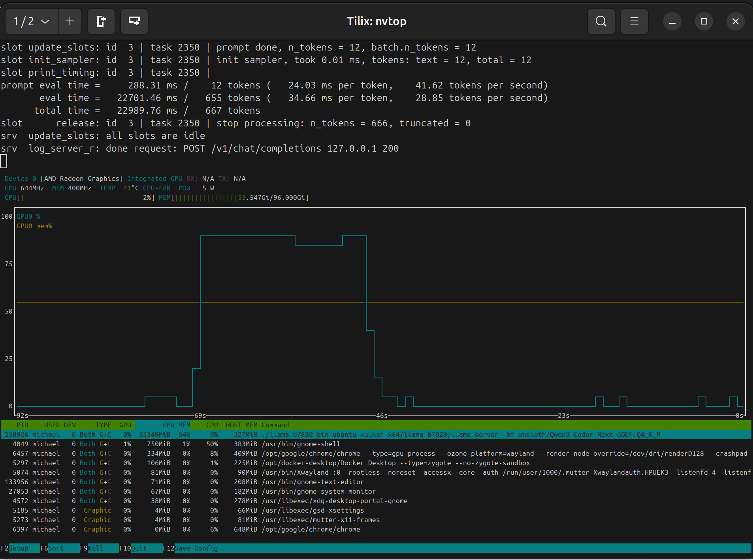Screen dimensions: 753x560
Task: Click F10 Quit in nvtop footer
Action: click(x=138, y=548)
